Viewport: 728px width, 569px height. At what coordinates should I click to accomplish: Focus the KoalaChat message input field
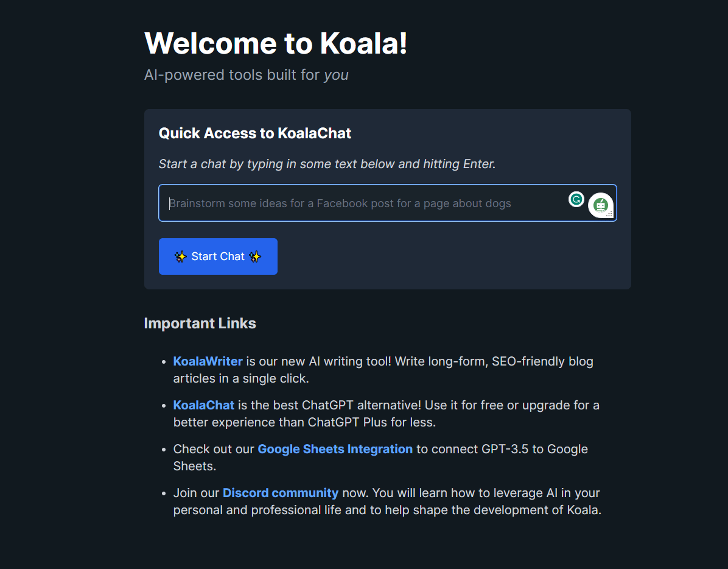point(365,203)
